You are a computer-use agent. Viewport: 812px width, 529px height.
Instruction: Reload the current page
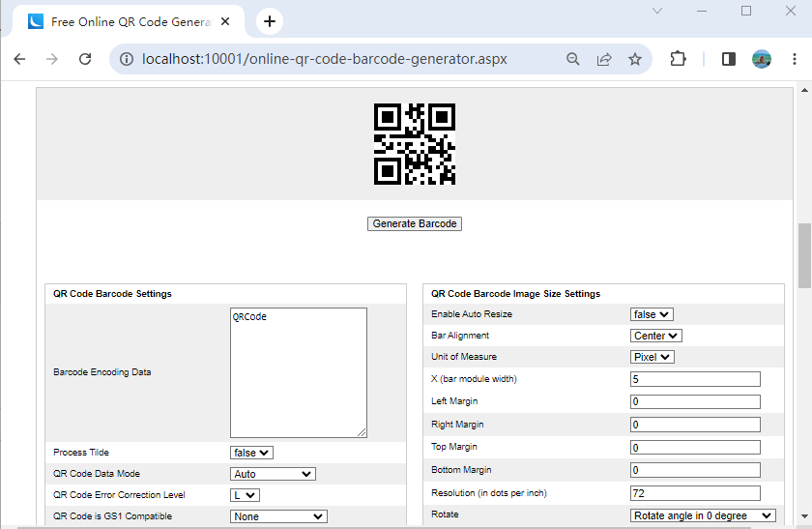point(85,59)
